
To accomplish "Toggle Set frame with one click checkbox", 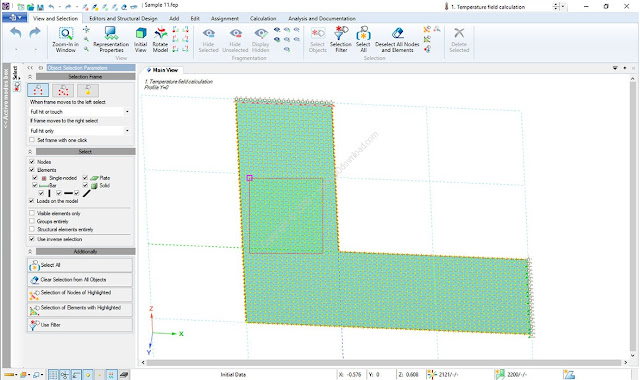I will click(x=32, y=140).
